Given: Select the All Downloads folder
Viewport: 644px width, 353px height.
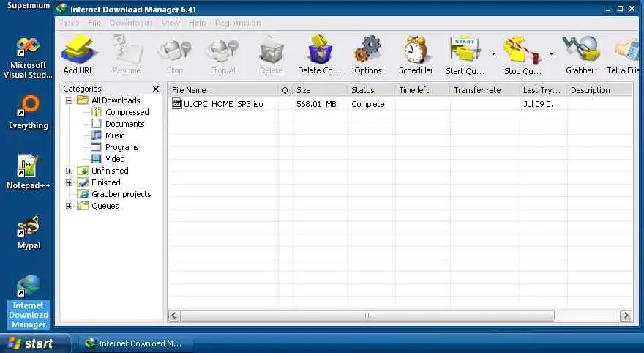Looking at the screenshot, I should [x=116, y=100].
